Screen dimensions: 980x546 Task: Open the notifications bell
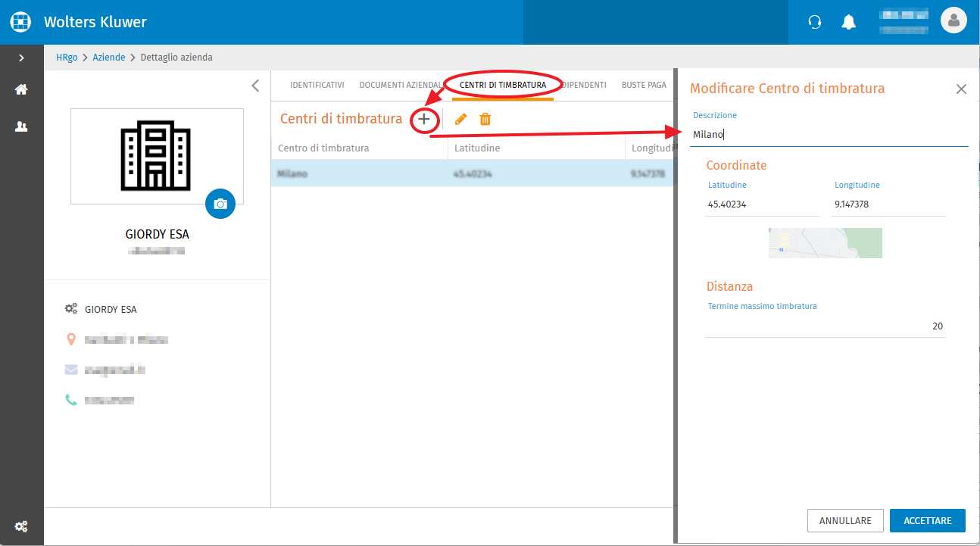pyautogui.click(x=849, y=22)
